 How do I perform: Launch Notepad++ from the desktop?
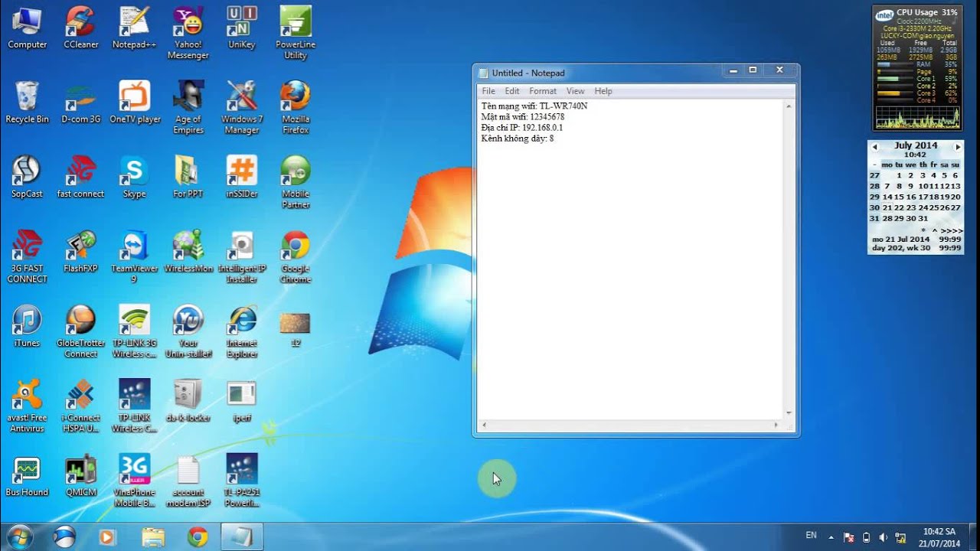coord(134,28)
